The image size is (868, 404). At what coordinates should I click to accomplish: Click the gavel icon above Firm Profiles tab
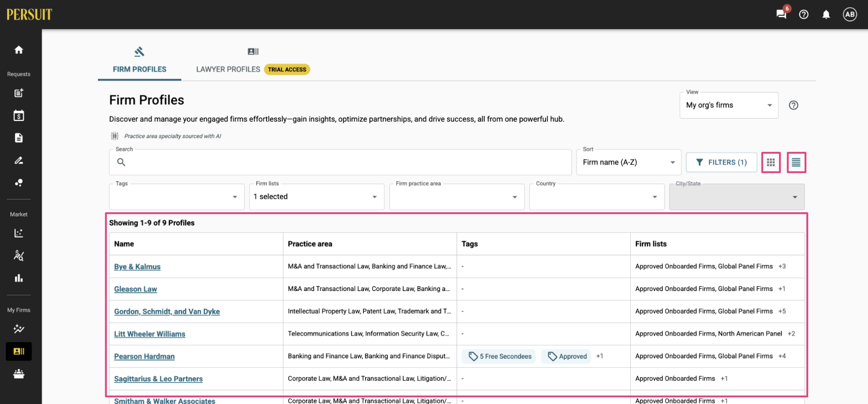(x=139, y=52)
